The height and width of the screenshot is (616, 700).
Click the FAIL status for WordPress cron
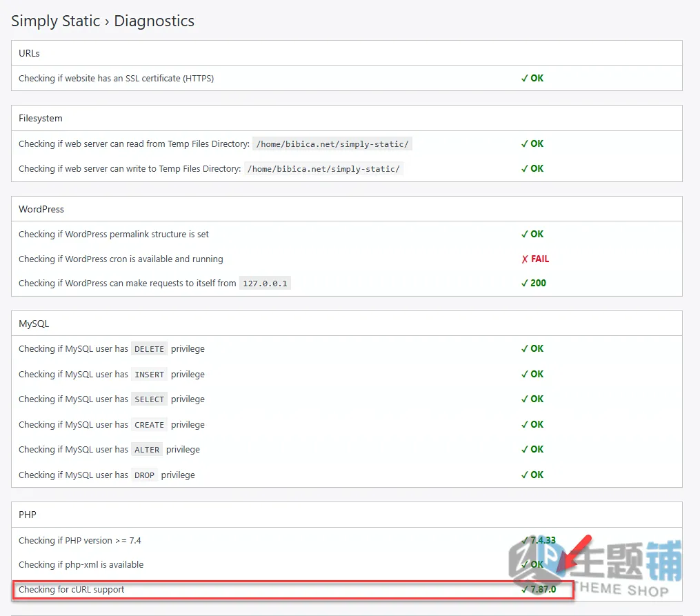click(535, 259)
